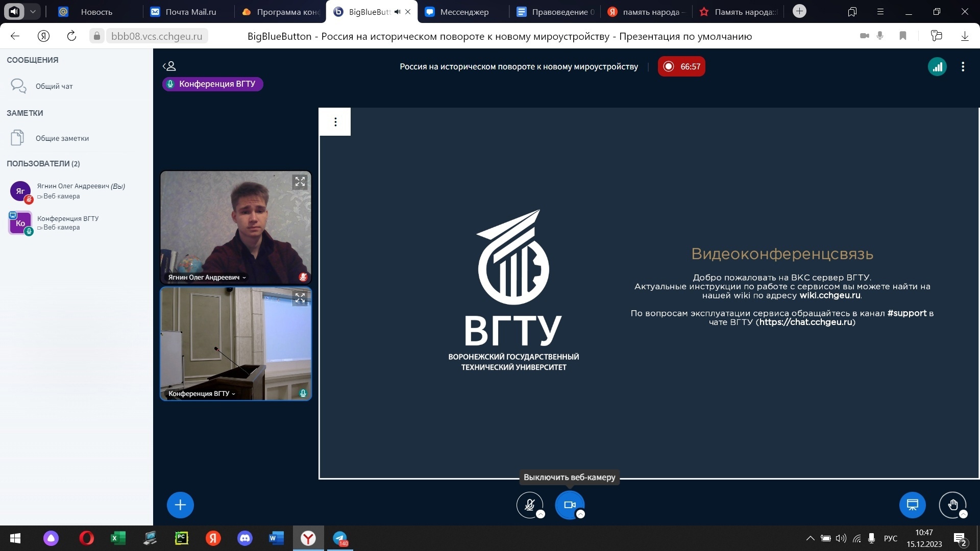
Task: Open system volume control in tray
Action: 841,538
